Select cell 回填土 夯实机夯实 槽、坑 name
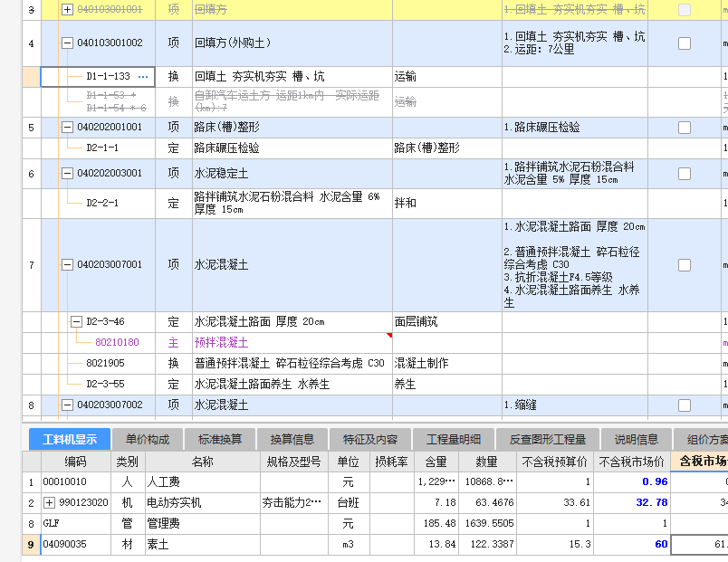The width and height of the screenshot is (728, 562). click(292, 77)
